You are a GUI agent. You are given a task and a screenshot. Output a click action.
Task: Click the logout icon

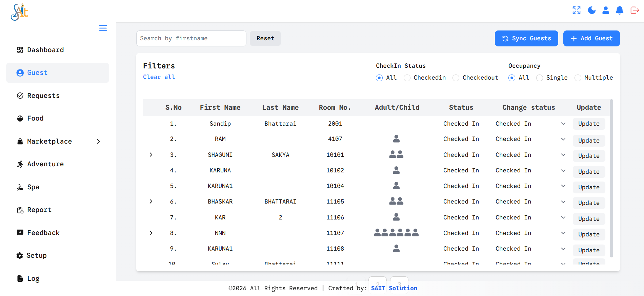click(635, 10)
